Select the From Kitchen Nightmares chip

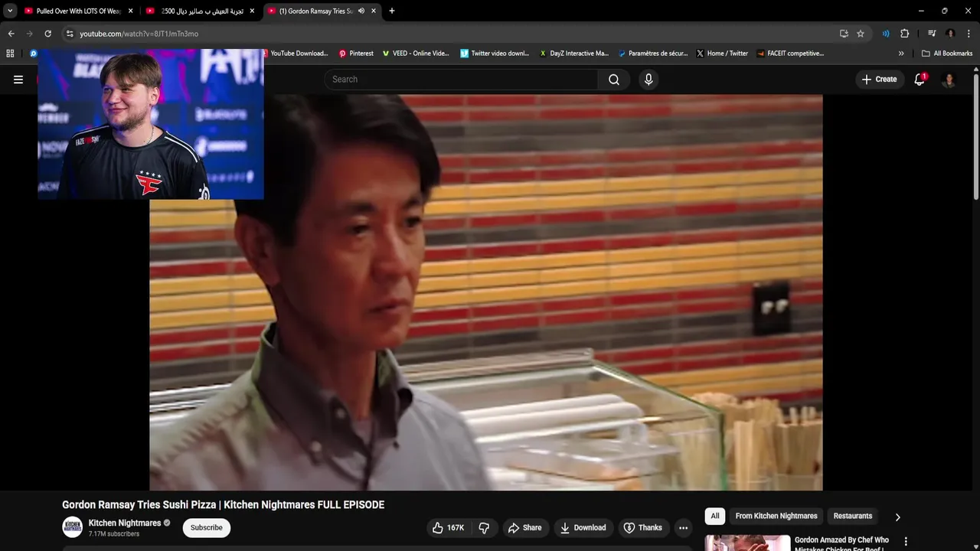point(776,516)
